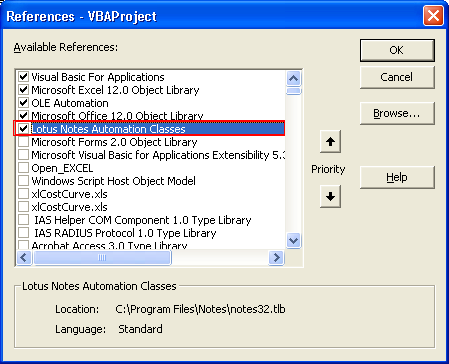The image size is (449, 364).
Task: Click the Cancel button
Action: (397, 77)
